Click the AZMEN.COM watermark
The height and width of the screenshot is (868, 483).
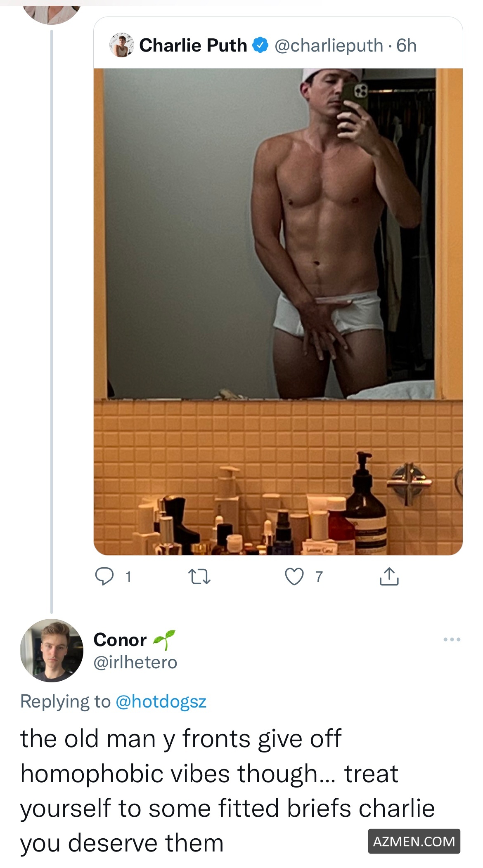(414, 841)
